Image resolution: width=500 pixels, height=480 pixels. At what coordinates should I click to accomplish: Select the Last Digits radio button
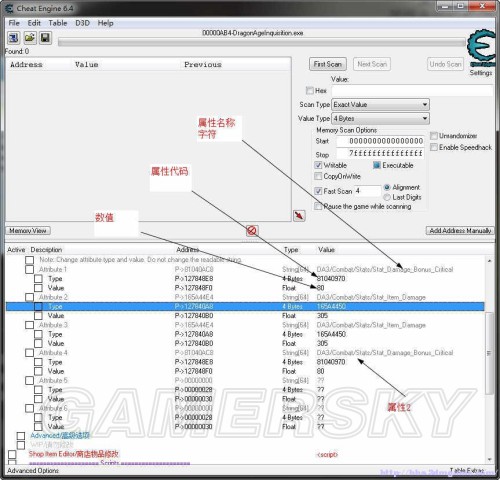point(387,197)
